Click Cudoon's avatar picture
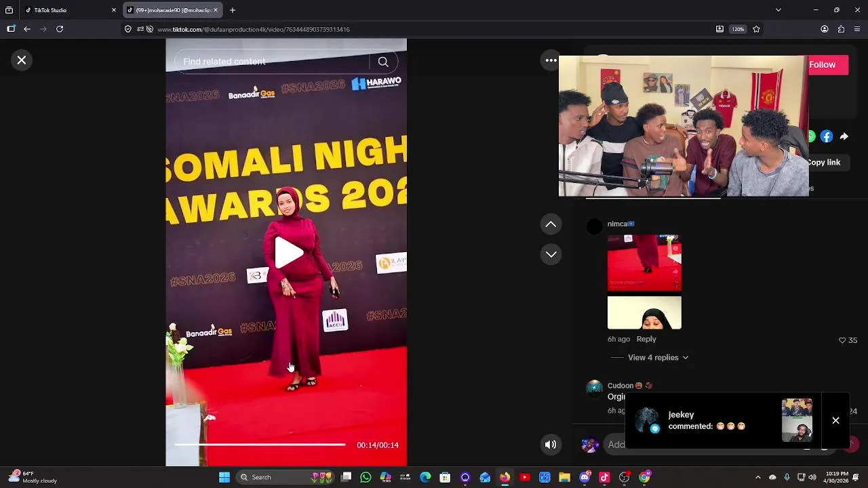 (594, 388)
